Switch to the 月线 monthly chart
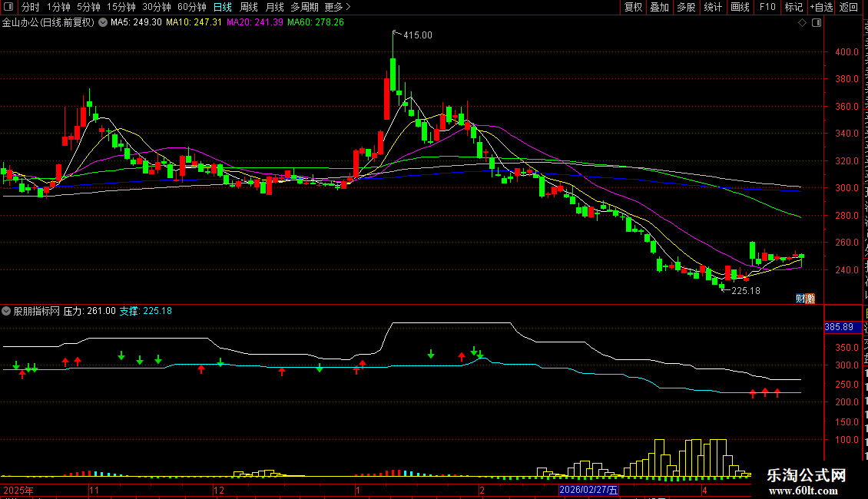 tap(274, 7)
